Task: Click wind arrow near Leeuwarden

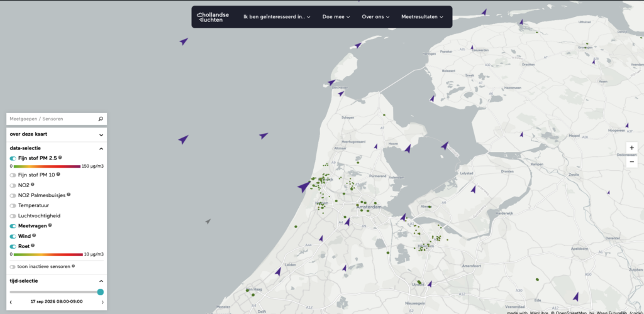Action: tap(472, 48)
